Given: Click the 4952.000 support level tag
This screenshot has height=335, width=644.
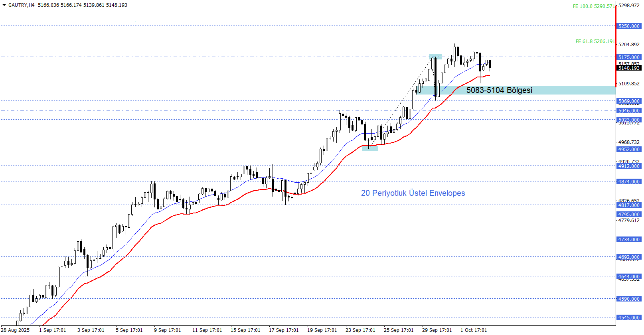Looking at the screenshot, I should (x=629, y=150).
